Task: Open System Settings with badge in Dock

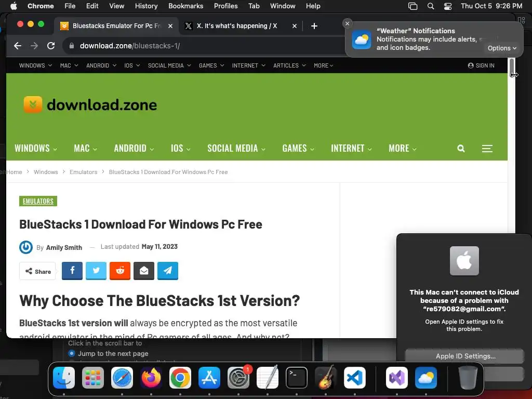Action: pos(238,378)
